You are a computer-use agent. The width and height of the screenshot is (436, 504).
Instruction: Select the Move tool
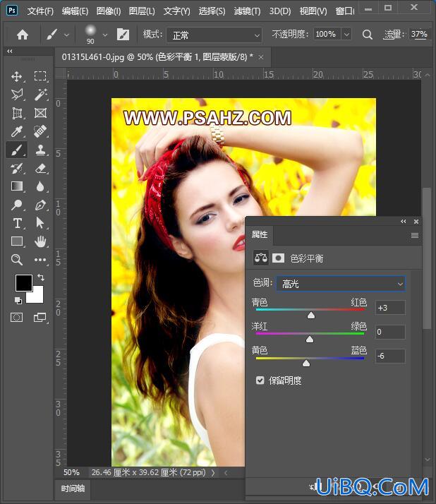coord(16,76)
